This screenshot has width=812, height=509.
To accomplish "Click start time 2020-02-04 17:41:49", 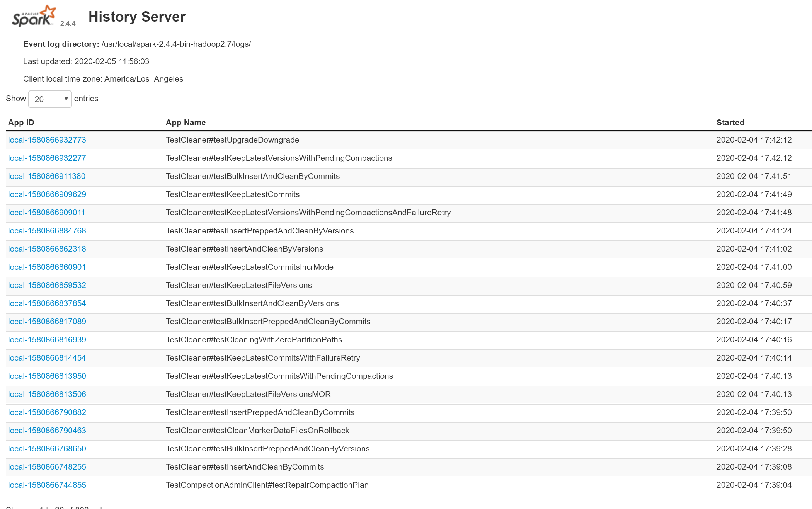I will click(x=754, y=194).
